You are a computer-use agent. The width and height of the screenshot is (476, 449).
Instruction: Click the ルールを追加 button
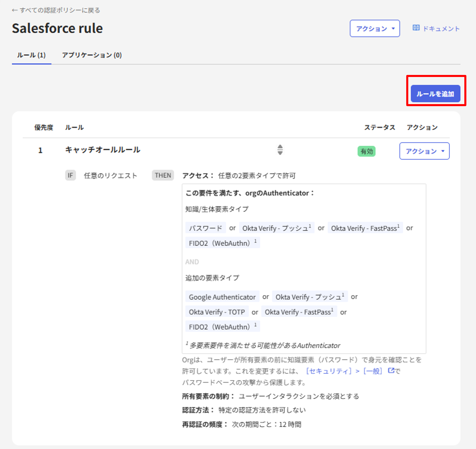click(x=436, y=94)
